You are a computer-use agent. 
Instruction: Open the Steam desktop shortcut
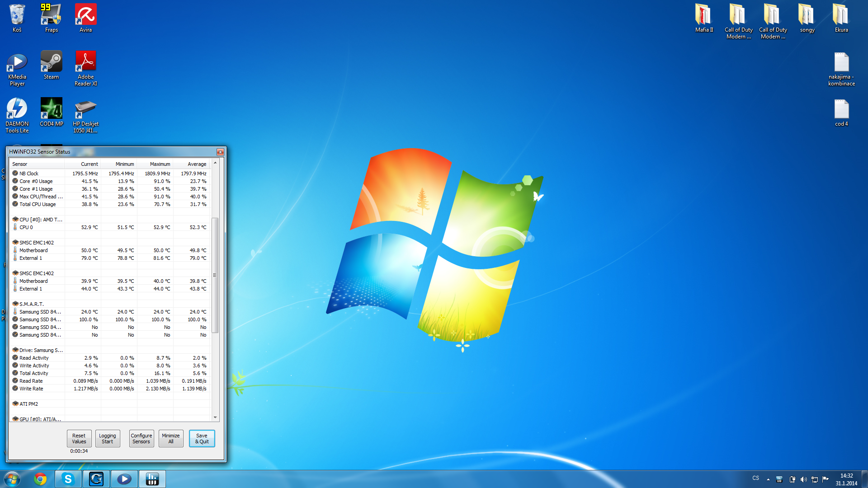coord(51,65)
